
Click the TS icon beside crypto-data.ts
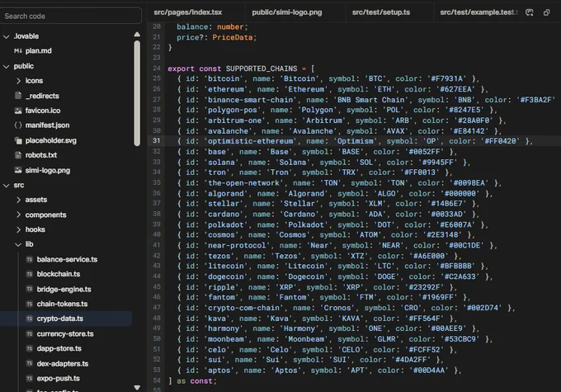point(30,319)
